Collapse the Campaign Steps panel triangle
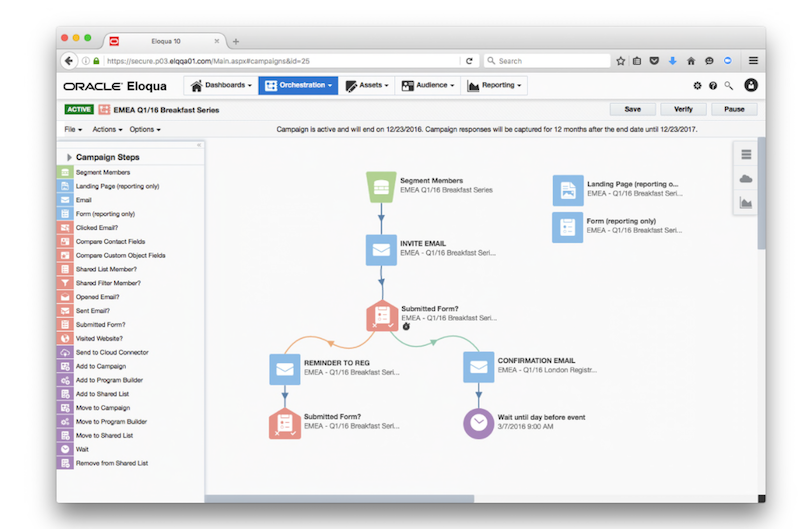 coord(69,157)
